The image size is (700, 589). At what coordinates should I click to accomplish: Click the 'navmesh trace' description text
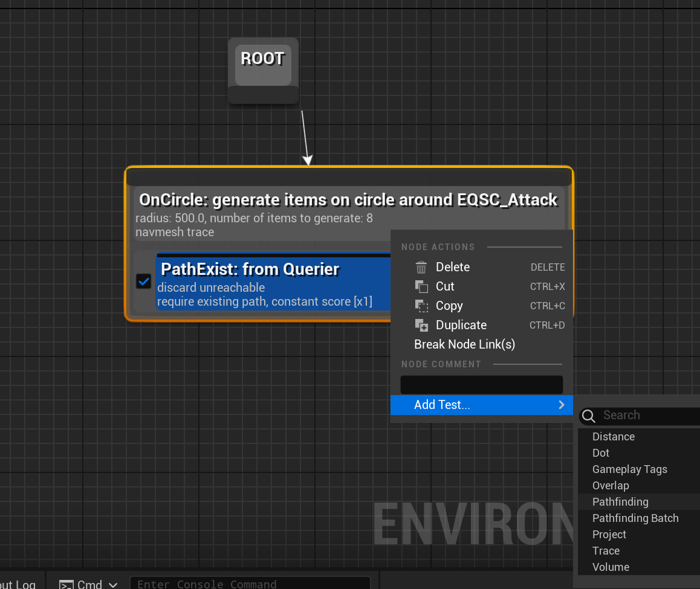[175, 232]
